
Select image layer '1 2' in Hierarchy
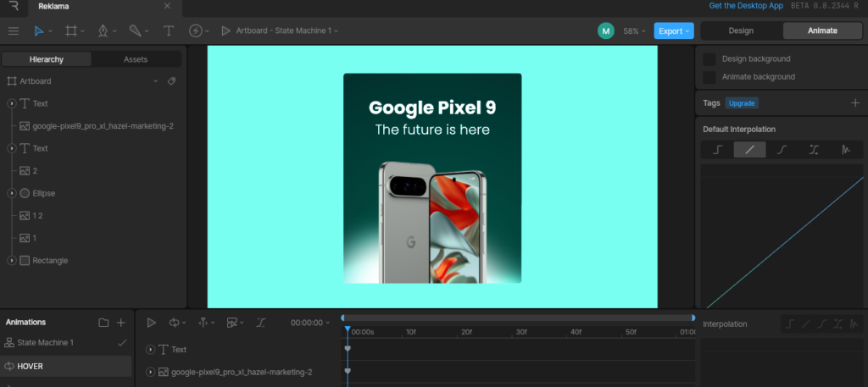37,216
